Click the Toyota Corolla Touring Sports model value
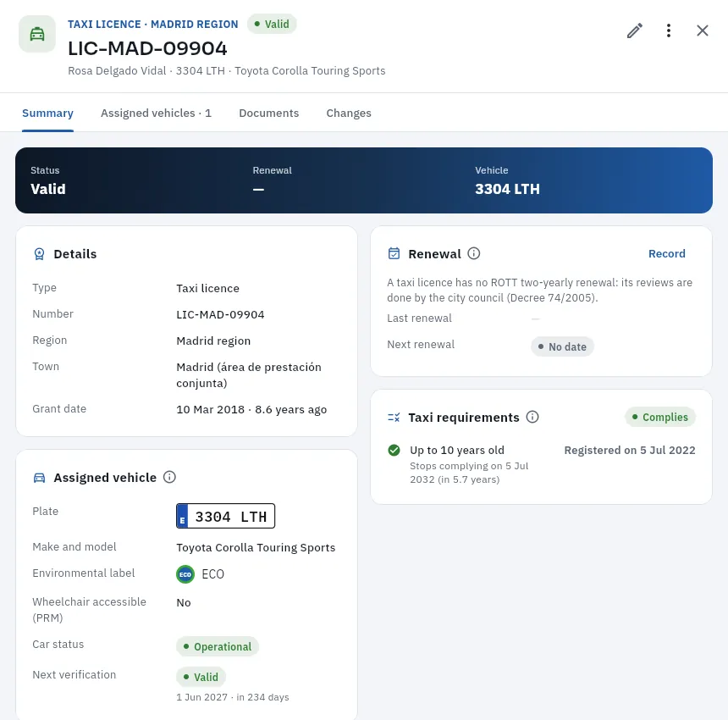The height and width of the screenshot is (720, 728). (x=256, y=548)
